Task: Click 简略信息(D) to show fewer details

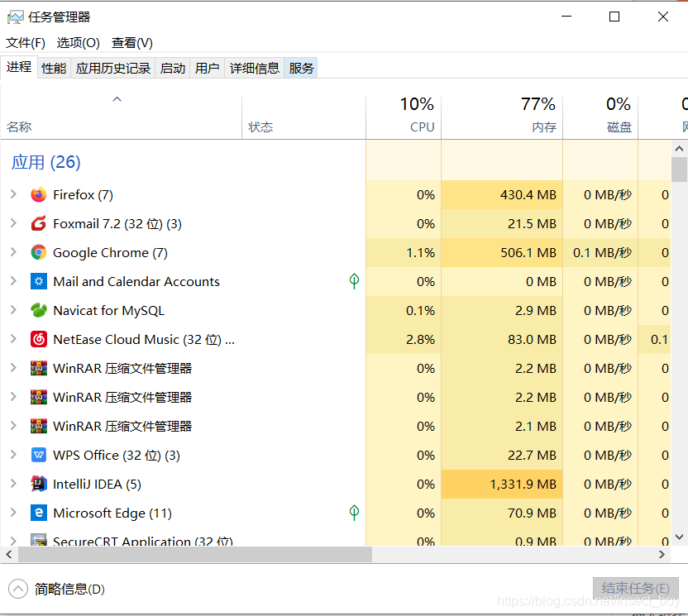Action: point(57,589)
